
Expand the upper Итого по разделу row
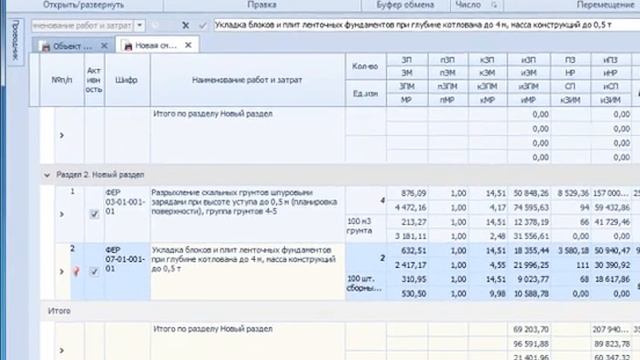click(62, 135)
